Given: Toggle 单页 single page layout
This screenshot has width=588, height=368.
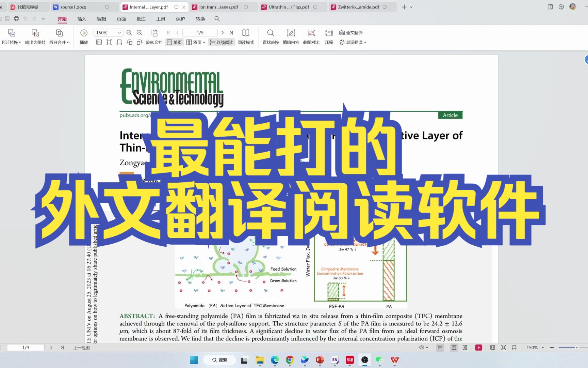Looking at the screenshot, I should pos(174,42).
